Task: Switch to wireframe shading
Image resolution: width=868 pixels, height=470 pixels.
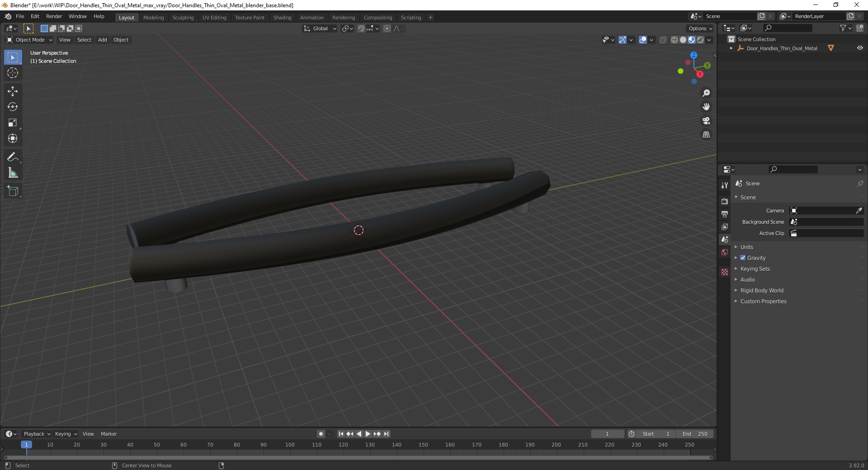Action: (675, 40)
